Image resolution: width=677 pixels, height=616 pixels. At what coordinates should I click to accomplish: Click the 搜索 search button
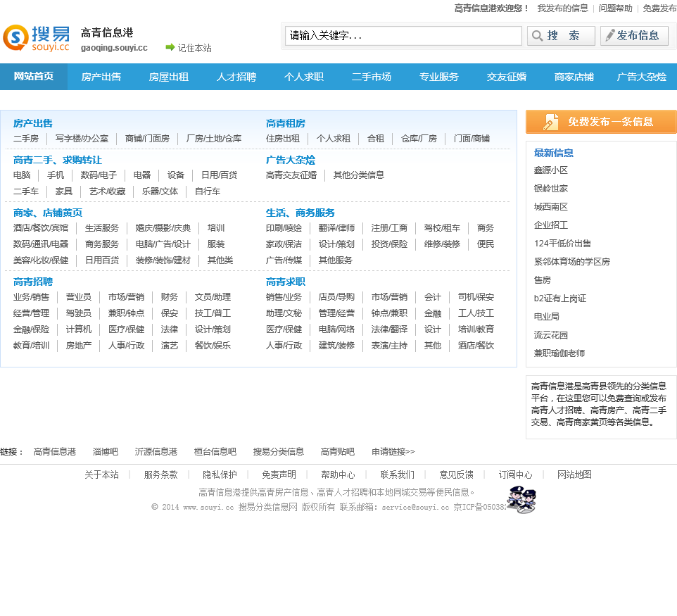[561, 35]
